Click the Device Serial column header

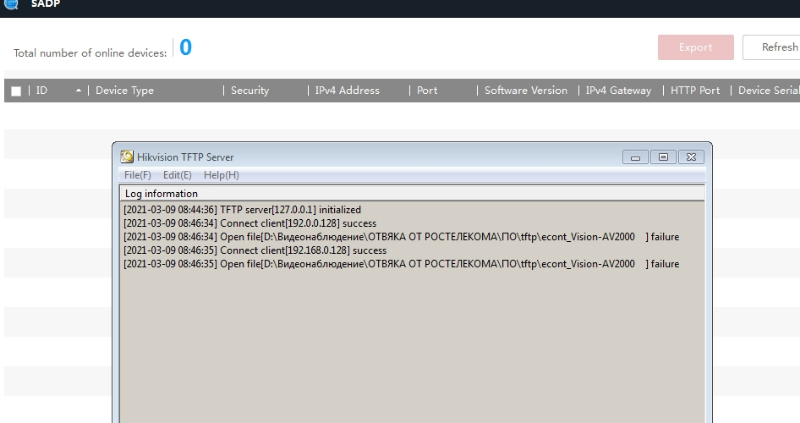point(768,90)
